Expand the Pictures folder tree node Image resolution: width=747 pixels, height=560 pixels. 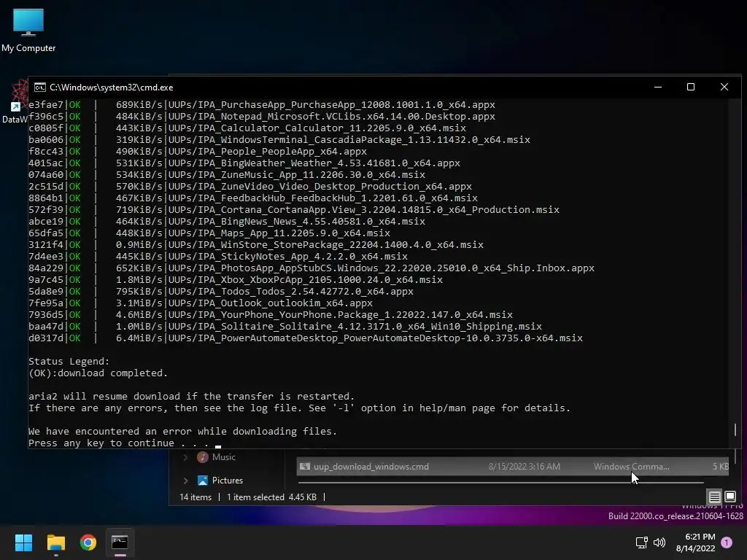(185, 481)
